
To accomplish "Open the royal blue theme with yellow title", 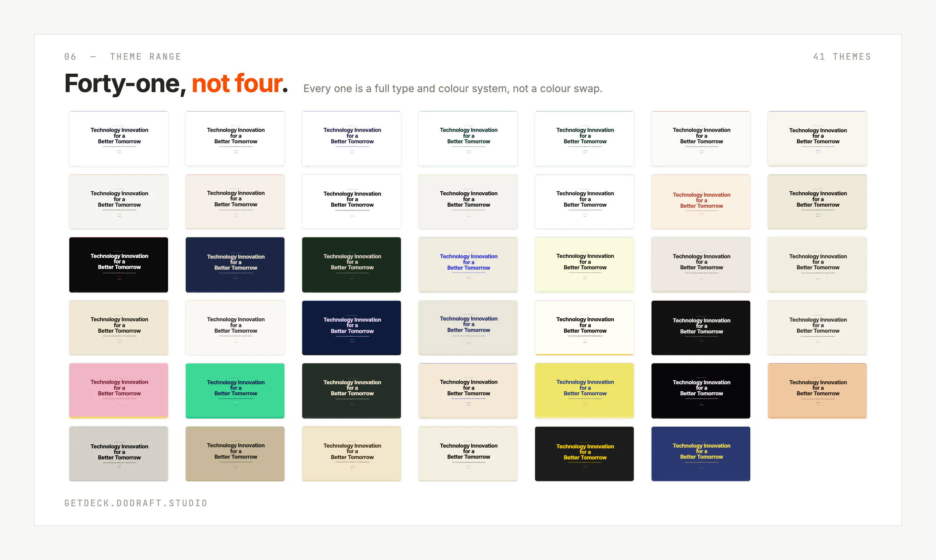I will (701, 454).
